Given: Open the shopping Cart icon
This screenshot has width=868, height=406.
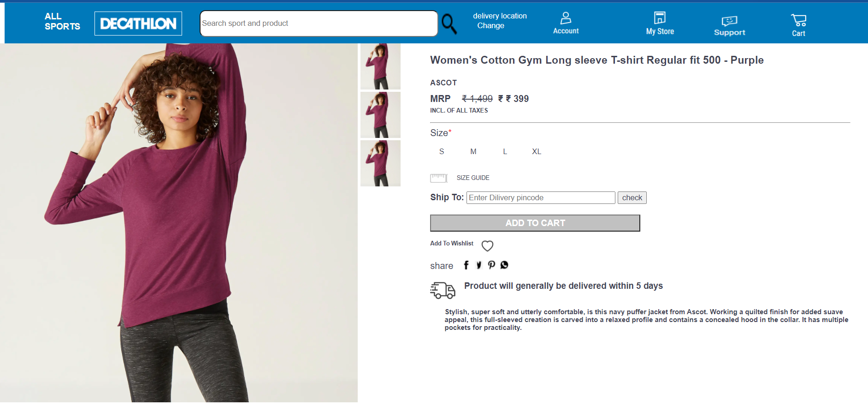Looking at the screenshot, I should click(798, 20).
